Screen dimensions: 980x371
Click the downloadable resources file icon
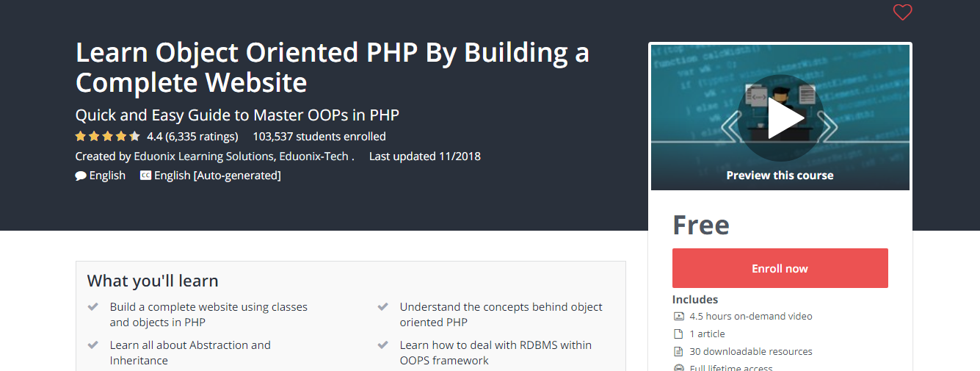pos(678,352)
